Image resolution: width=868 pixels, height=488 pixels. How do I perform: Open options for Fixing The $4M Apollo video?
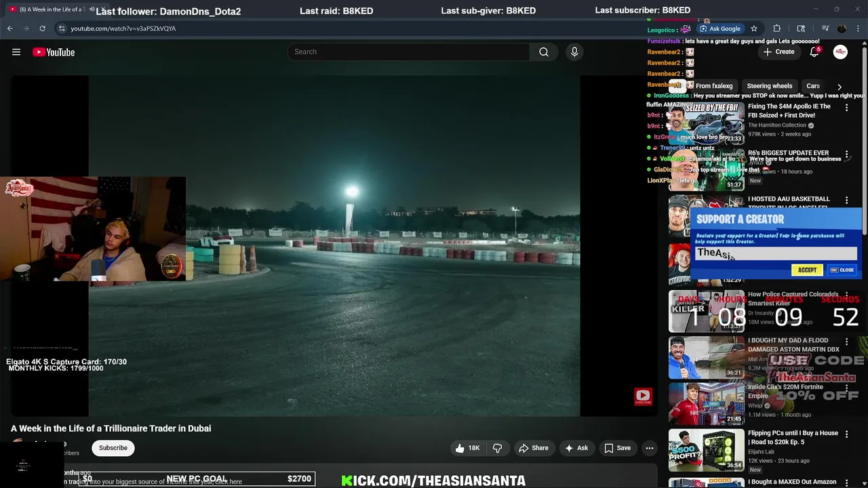coord(846,108)
